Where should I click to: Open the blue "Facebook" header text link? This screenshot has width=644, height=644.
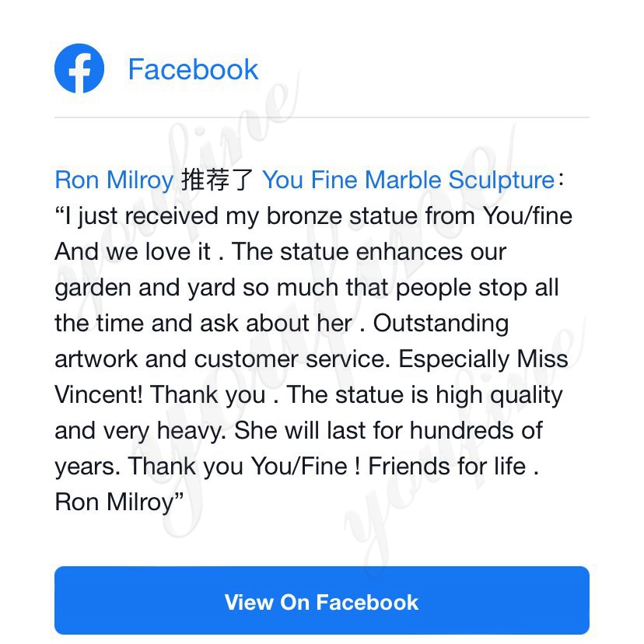point(193,69)
